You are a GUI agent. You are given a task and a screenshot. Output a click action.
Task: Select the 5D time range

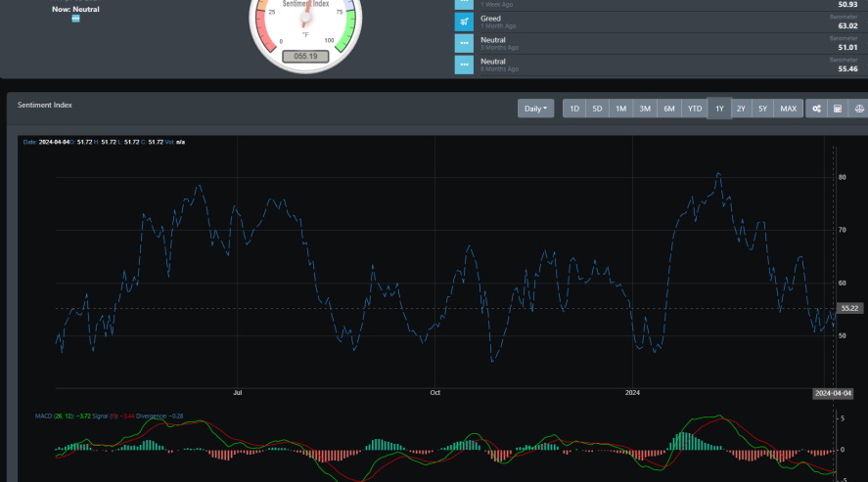point(597,109)
